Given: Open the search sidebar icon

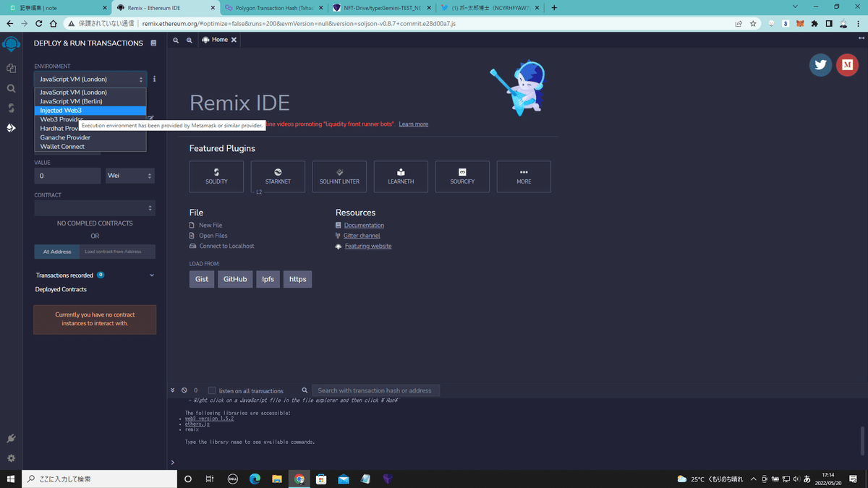Looking at the screenshot, I should 11,88.
